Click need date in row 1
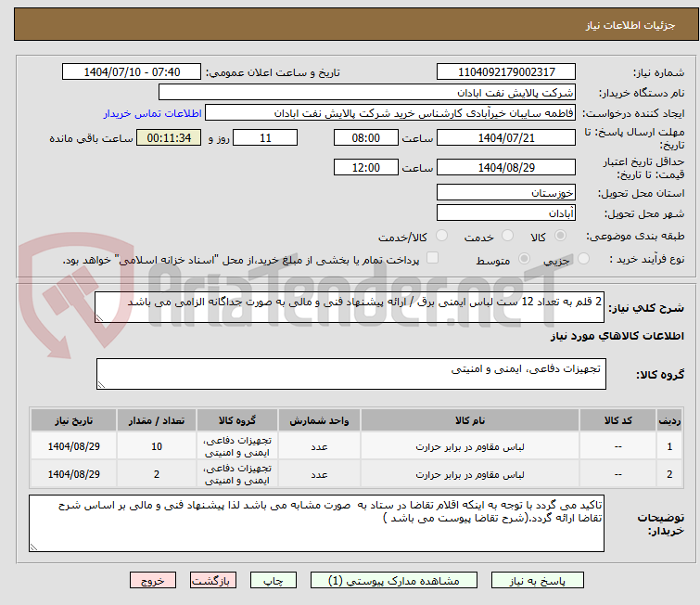The image size is (700, 605). pos(73,446)
